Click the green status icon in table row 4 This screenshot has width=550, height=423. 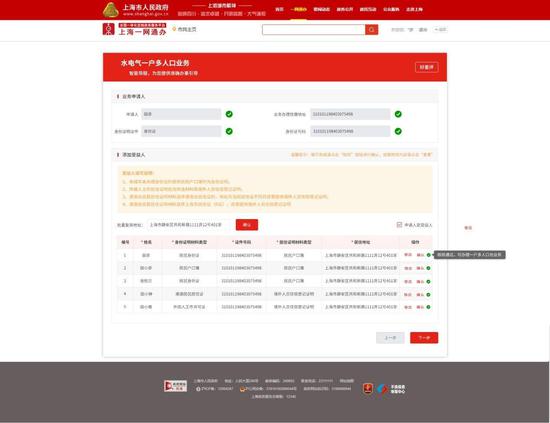(428, 294)
